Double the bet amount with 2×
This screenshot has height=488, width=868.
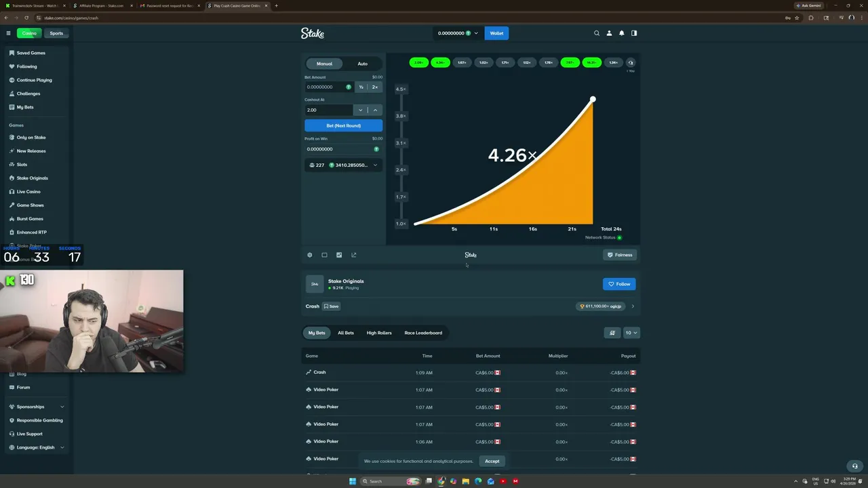click(375, 87)
